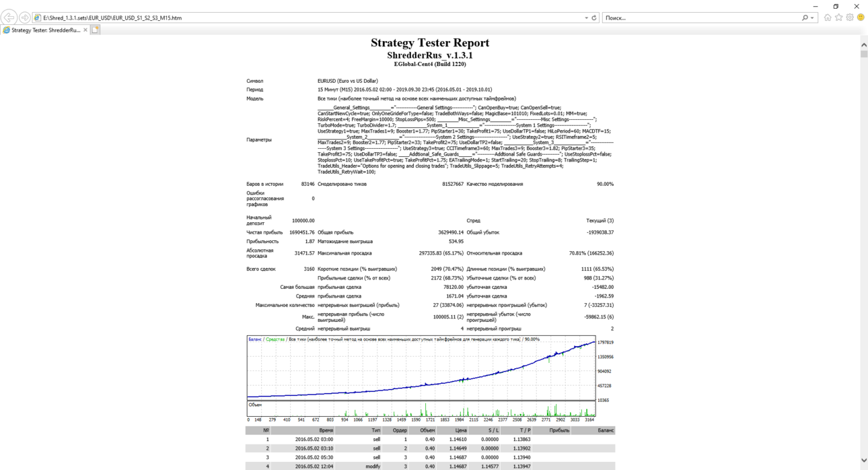868x470 pixels.
Task: Click maximal drawdown 297335.83 (65.17%)
Action: tap(441, 253)
